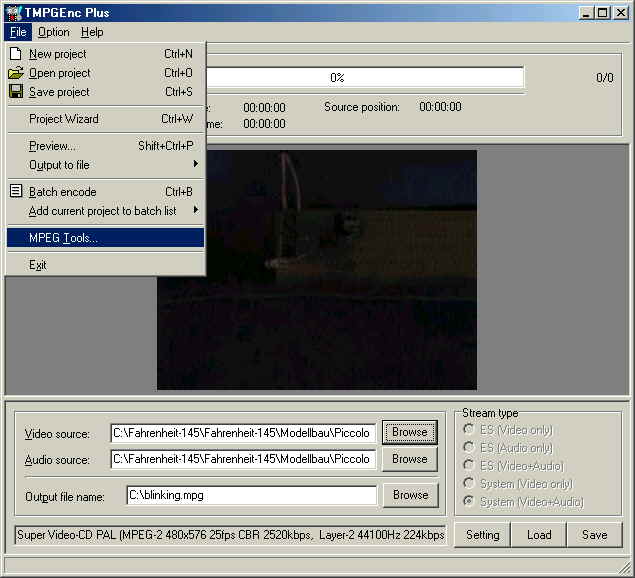635x578 pixels.
Task: Click the window resize grip corner
Action: [x=624, y=567]
